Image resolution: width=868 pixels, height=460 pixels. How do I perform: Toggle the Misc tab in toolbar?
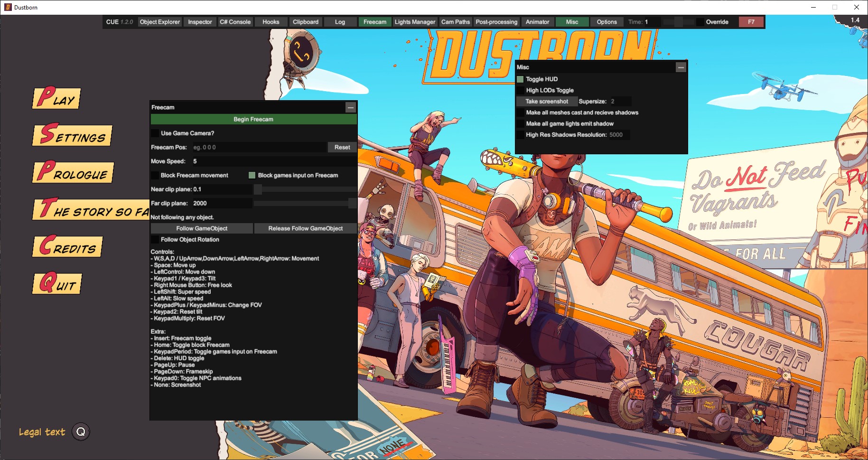[x=572, y=22]
